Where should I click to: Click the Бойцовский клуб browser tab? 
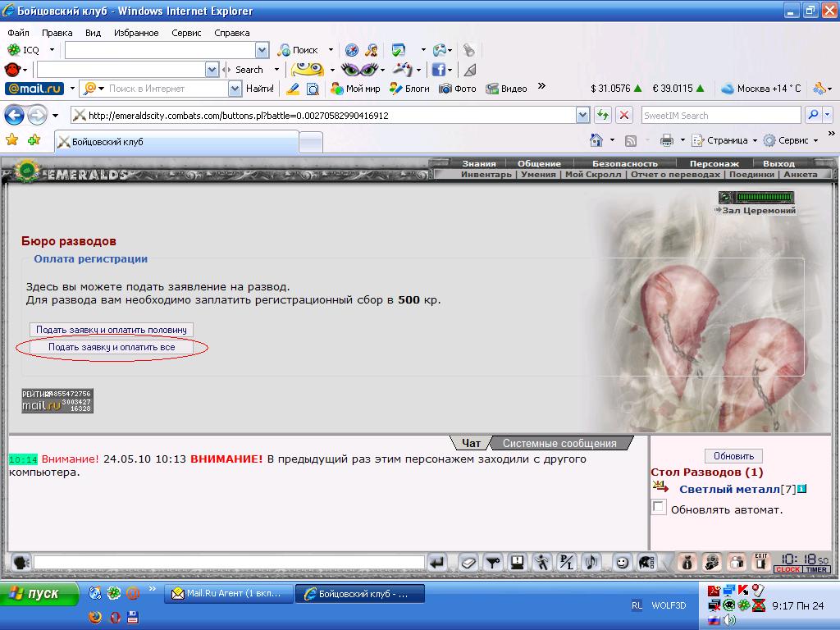[x=177, y=142]
